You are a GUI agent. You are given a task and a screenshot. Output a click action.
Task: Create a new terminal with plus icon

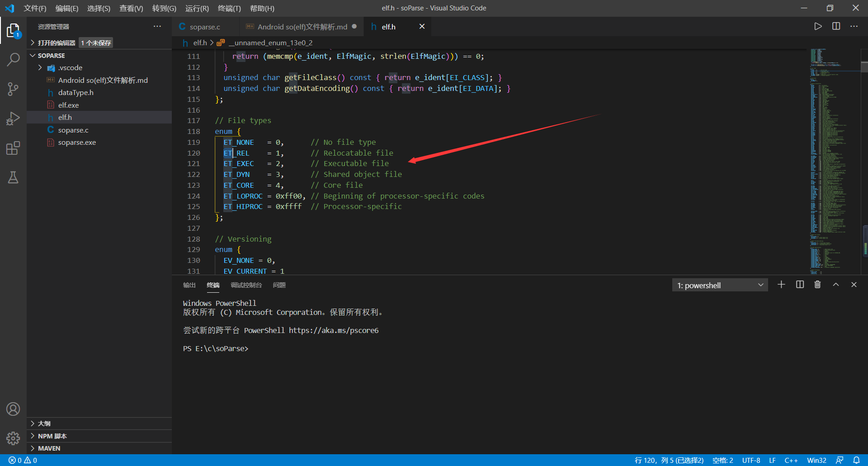coord(781,285)
